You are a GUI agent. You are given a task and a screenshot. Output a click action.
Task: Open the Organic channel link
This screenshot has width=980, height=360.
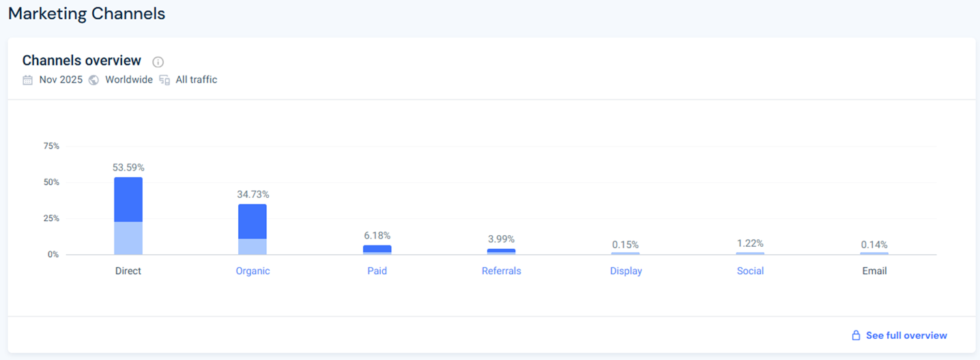[x=253, y=271]
